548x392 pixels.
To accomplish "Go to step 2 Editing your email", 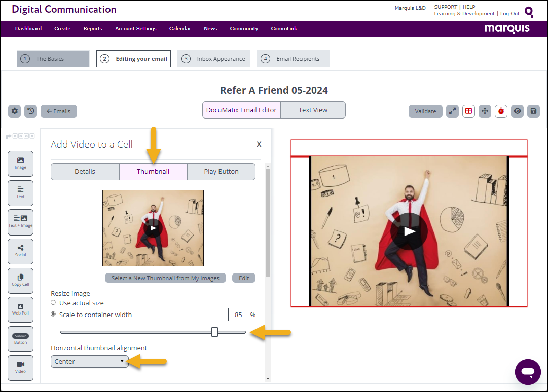I will pos(133,59).
